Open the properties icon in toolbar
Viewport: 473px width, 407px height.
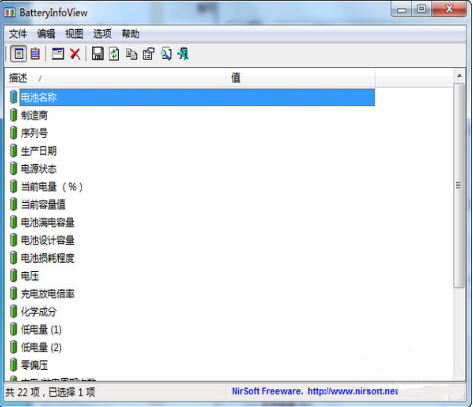[x=149, y=54]
